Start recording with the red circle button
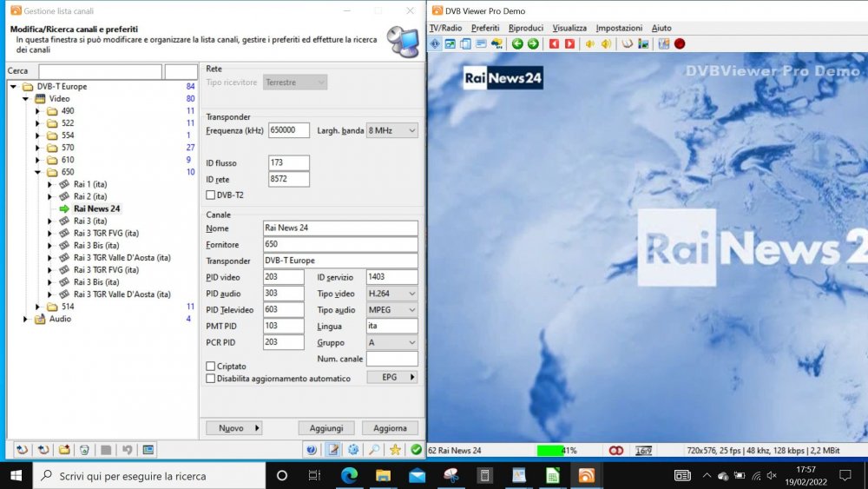Viewport: 868px width, 489px height. click(680, 43)
